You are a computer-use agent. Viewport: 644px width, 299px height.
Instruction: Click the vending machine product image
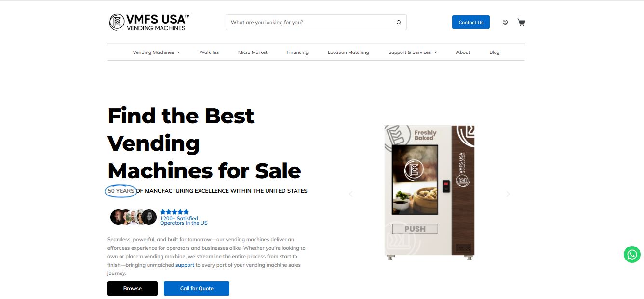[x=429, y=193]
